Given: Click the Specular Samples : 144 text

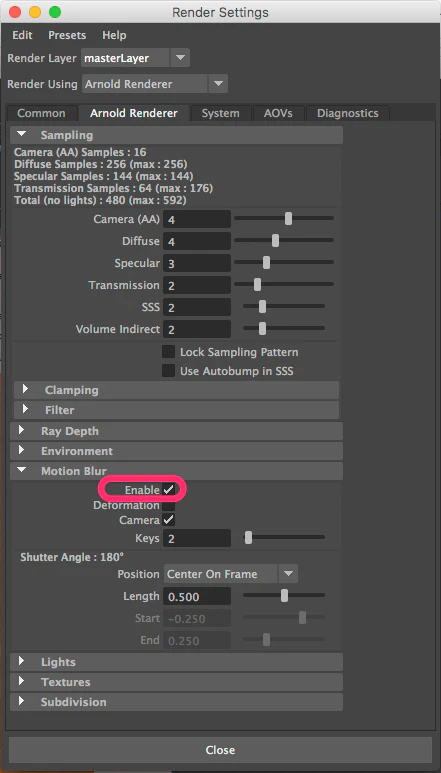Looking at the screenshot, I should click(103, 176).
